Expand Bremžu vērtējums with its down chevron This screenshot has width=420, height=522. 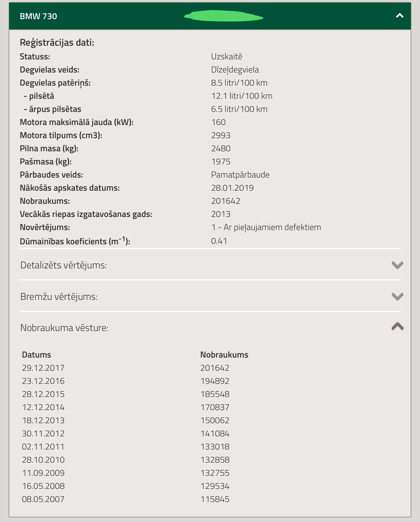point(397,296)
